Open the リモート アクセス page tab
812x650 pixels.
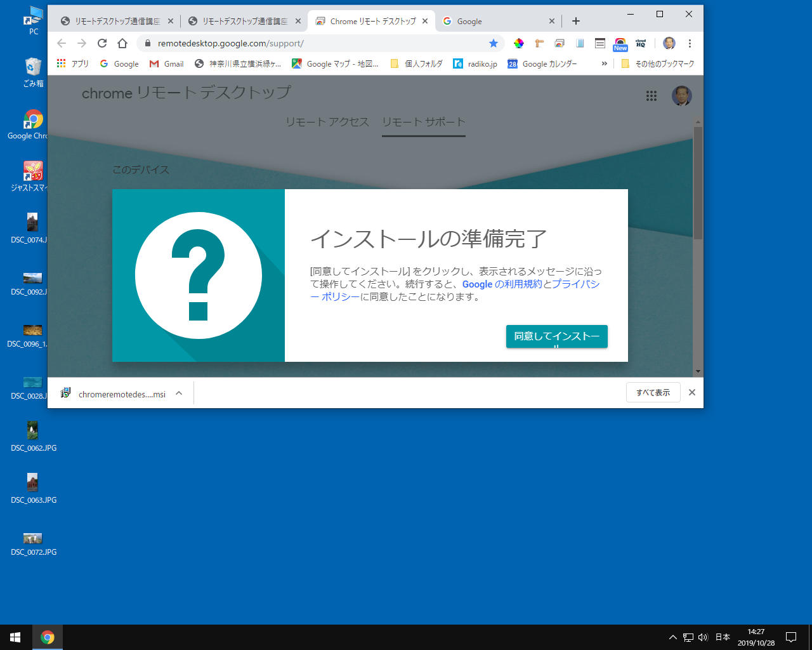point(327,122)
